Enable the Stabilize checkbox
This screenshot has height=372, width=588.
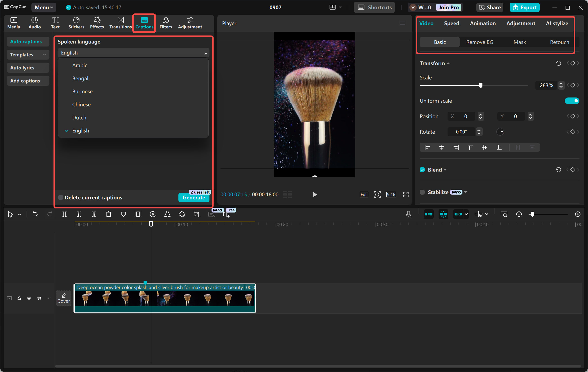422,192
